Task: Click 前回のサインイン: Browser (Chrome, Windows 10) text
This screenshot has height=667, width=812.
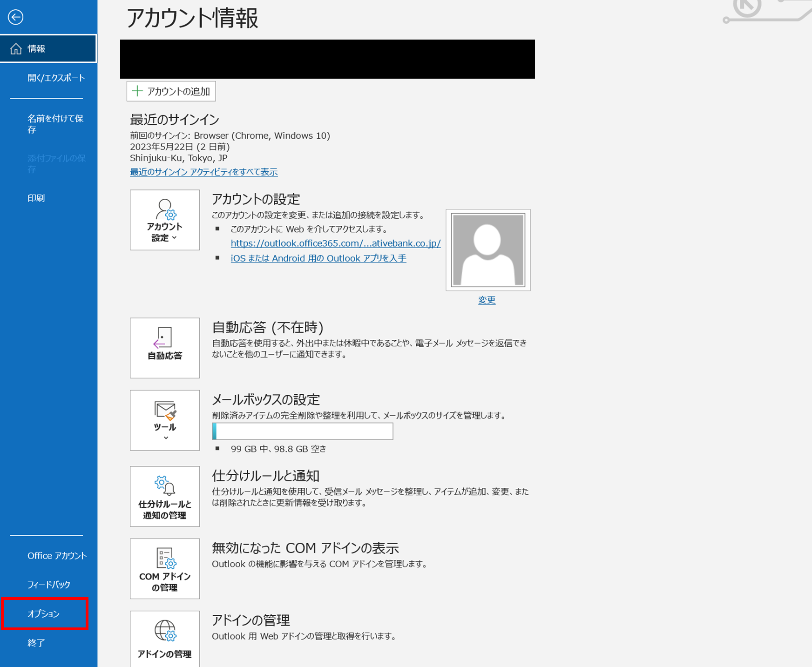Action: click(230, 135)
